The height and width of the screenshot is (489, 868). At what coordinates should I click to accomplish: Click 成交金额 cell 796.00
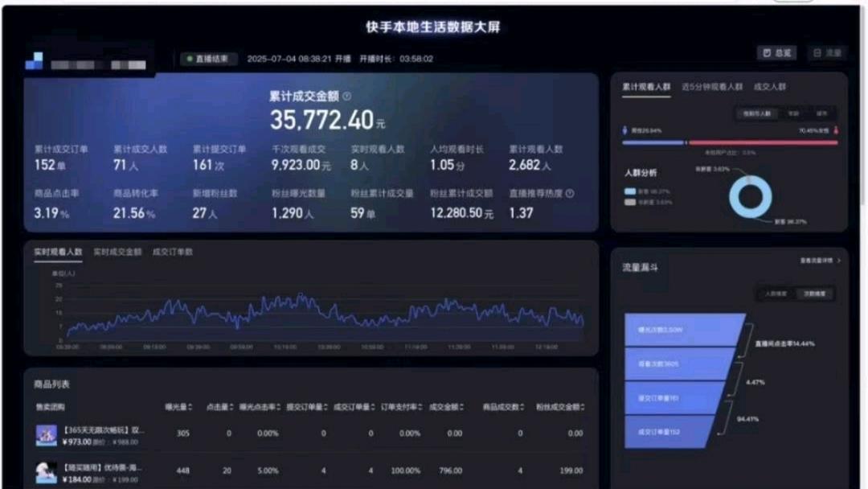[451, 471]
